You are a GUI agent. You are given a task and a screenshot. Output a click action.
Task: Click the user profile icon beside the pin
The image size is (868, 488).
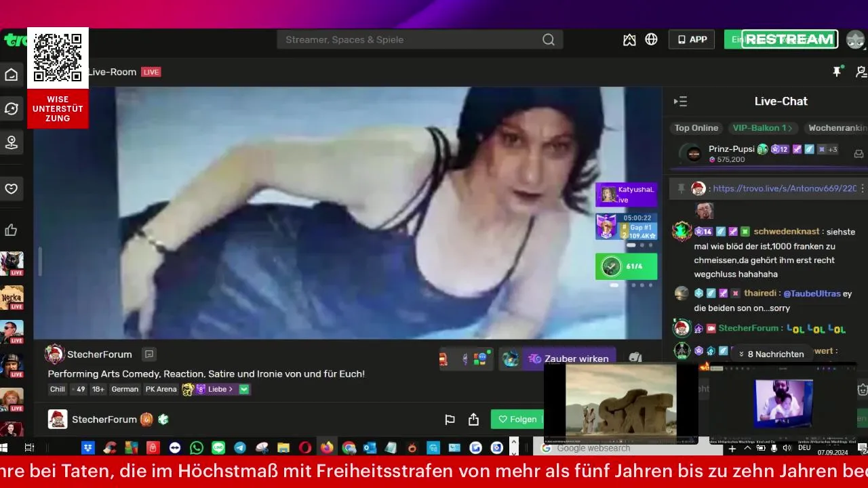point(861,71)
